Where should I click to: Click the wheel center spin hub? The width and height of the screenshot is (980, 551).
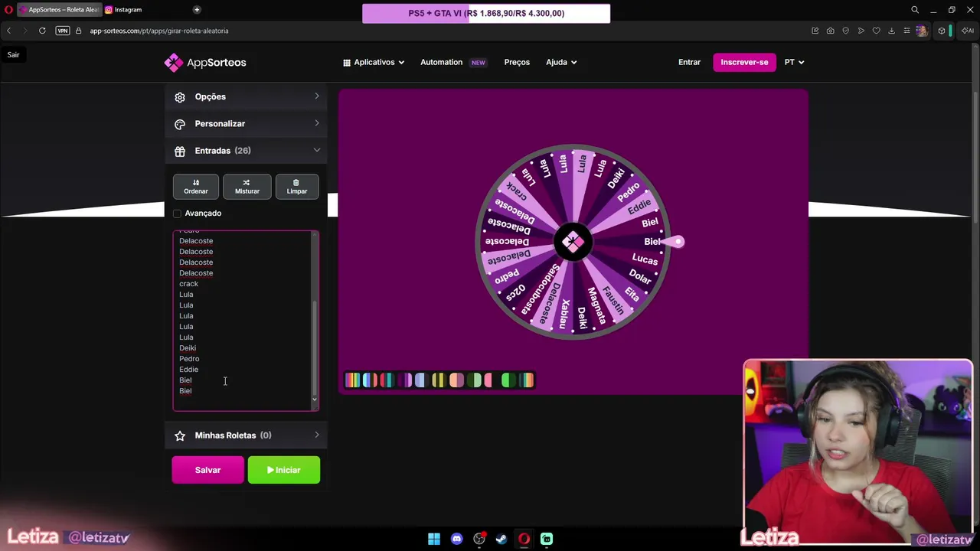[x=573, y=242]
